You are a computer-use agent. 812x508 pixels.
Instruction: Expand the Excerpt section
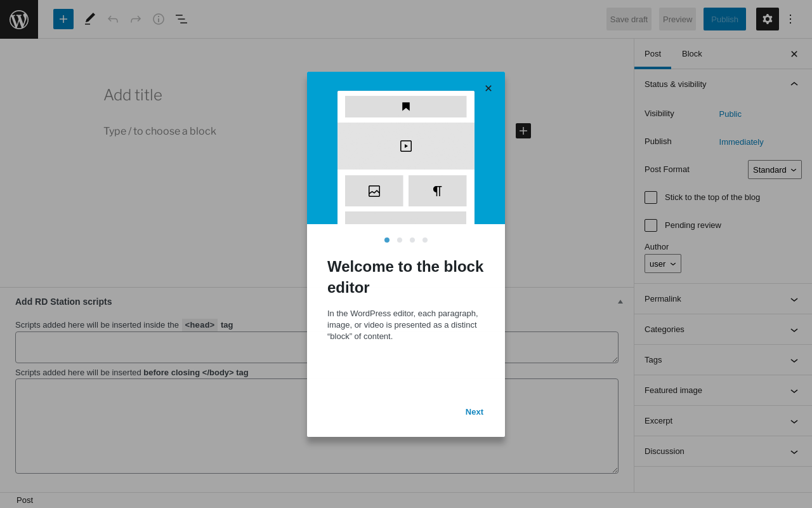pyautogui.click(x=723, y=421)
